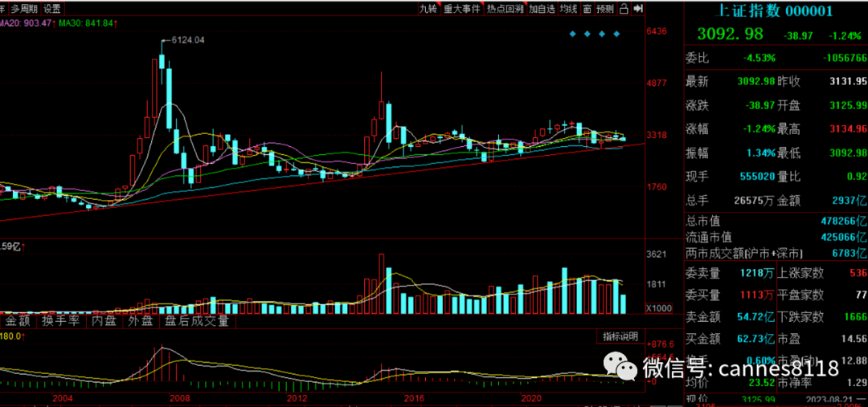Switch to the 盘后成交量 tab
Viewport: 868px width, 407px height.
click(x=198, y=321)
